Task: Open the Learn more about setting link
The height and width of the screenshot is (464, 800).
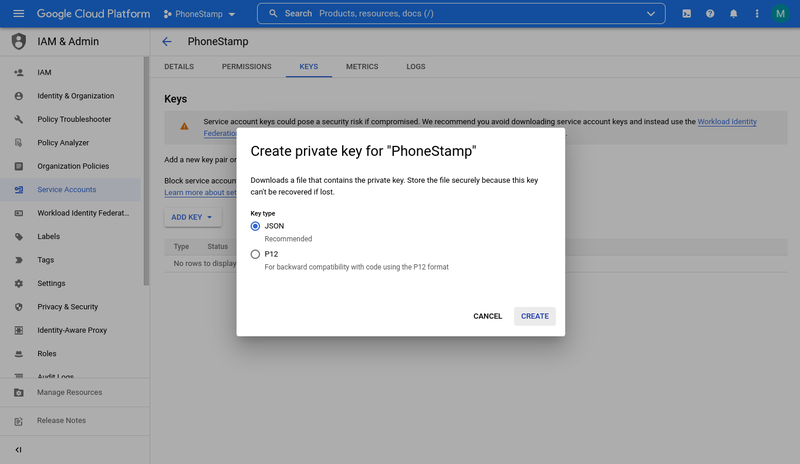Action: [x=200, y=193]
